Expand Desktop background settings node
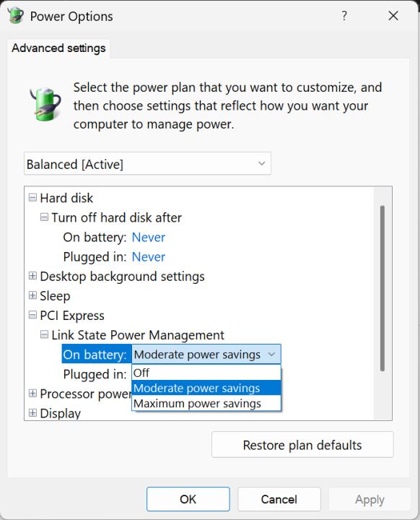The height and width of the screenshot is (520, 420). point(32,276)
